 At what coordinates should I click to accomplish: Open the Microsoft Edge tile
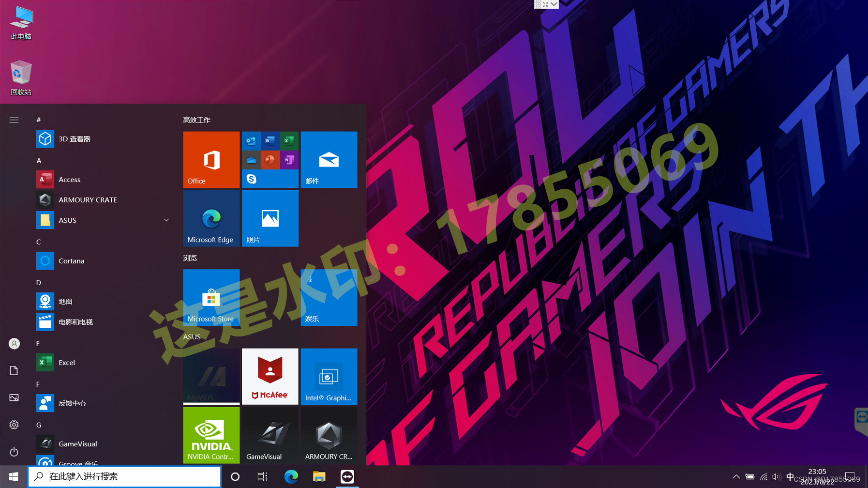point(211,218)
